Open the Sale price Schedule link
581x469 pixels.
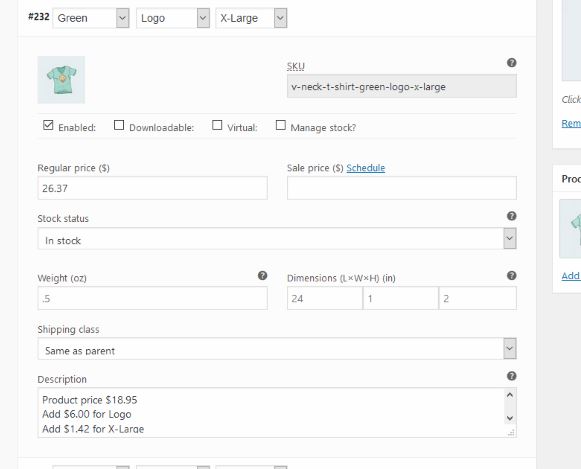tap(366, 168)
